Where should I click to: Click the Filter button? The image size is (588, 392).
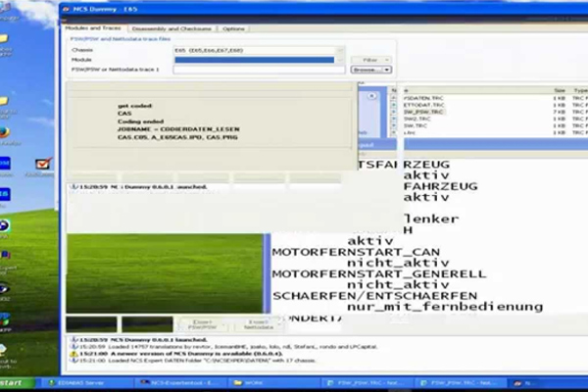point(370,60)
